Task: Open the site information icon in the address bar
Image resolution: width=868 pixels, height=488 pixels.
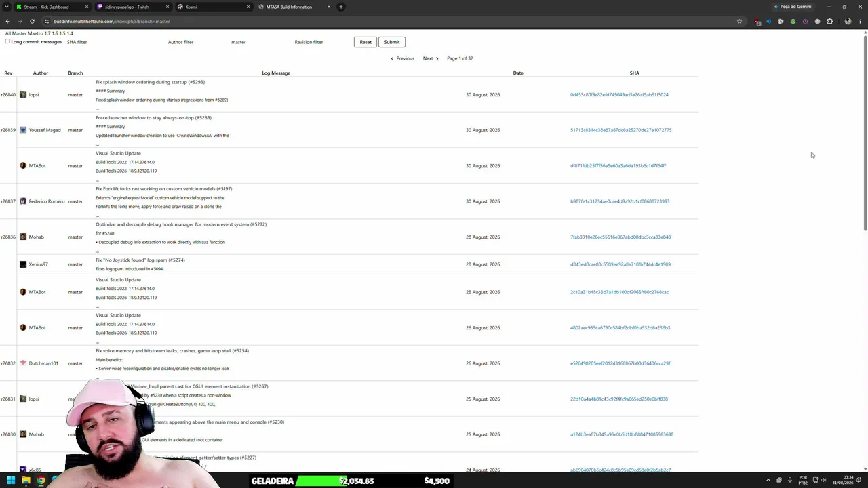Action: (46, 21)
